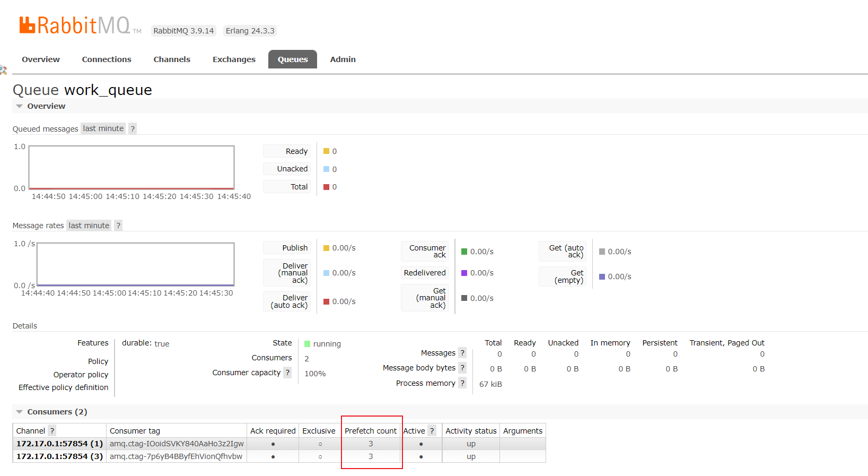Open channel 172.17.0.1:57854 (3) link

click(x=59, y=456)
